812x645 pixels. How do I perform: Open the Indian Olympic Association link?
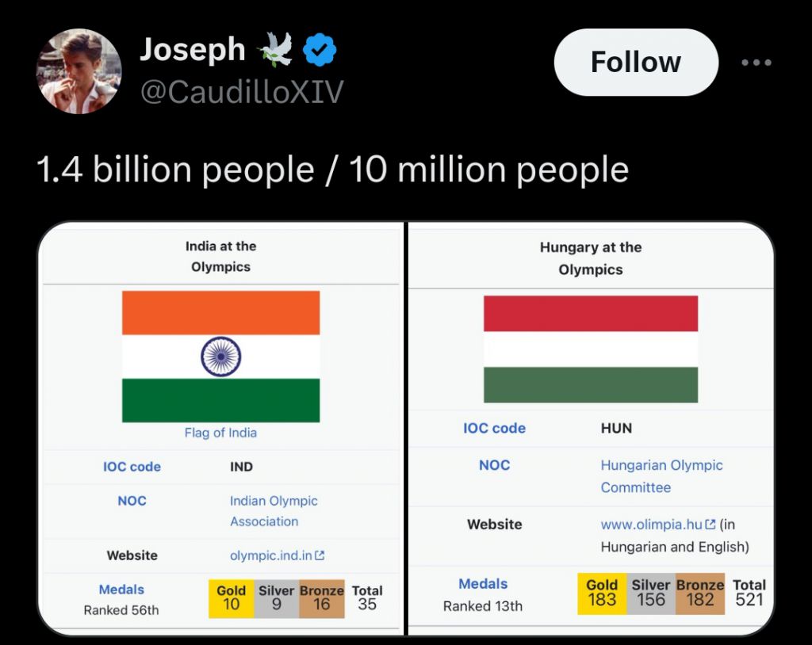(274, 511)
